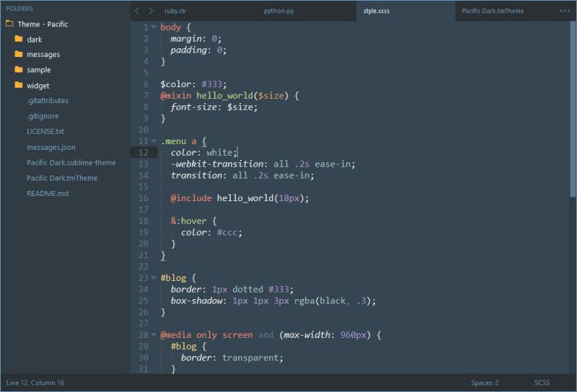
Task: Click the '$color: #333;' line
Action: click(193, 84)
